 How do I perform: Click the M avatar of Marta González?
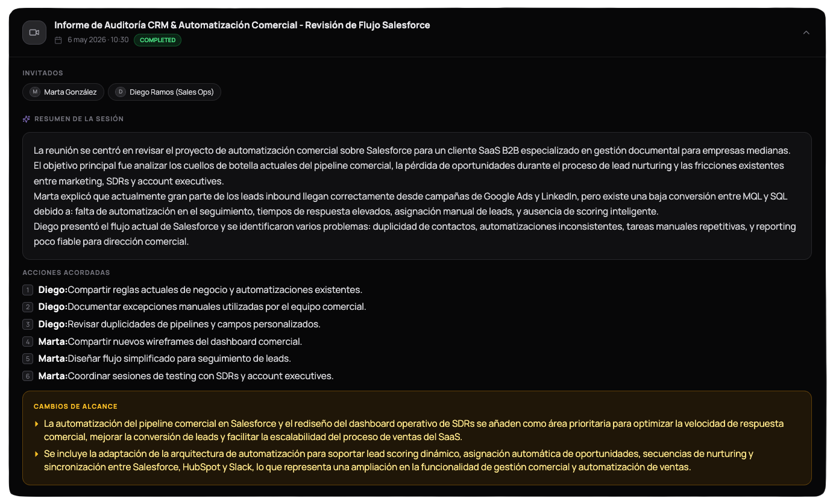pyautogui.click(x=35, y=92)
